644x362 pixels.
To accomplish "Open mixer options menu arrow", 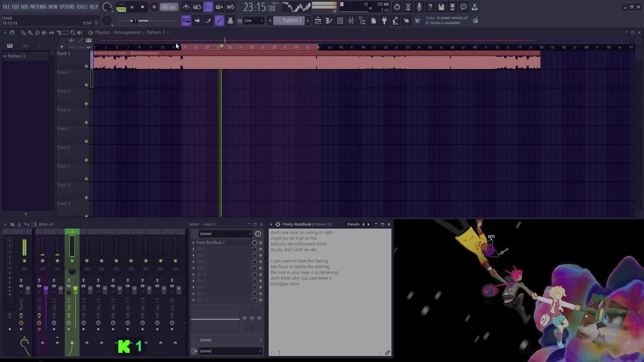I will click(x=5, y=224).
